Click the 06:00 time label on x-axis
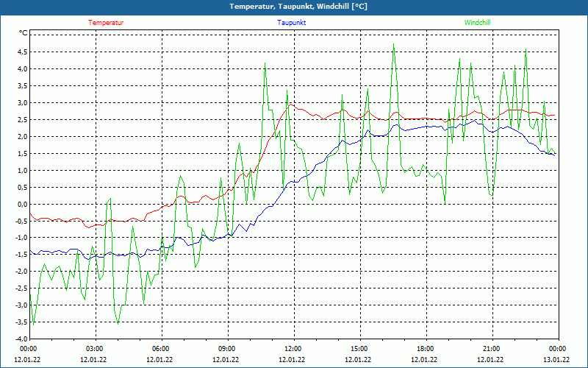588x368 pixels. pyautogui.click(x=160, y=349)
